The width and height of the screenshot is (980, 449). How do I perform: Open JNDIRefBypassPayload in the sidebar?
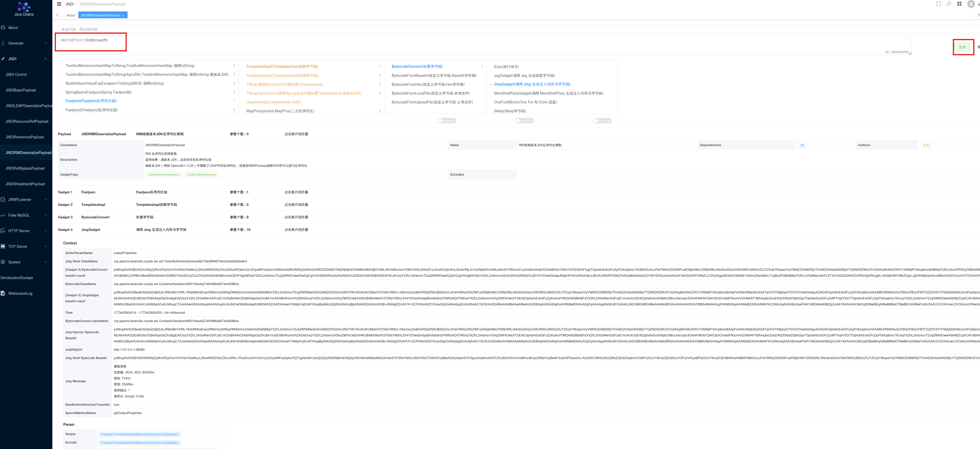[x=25, y=168]
